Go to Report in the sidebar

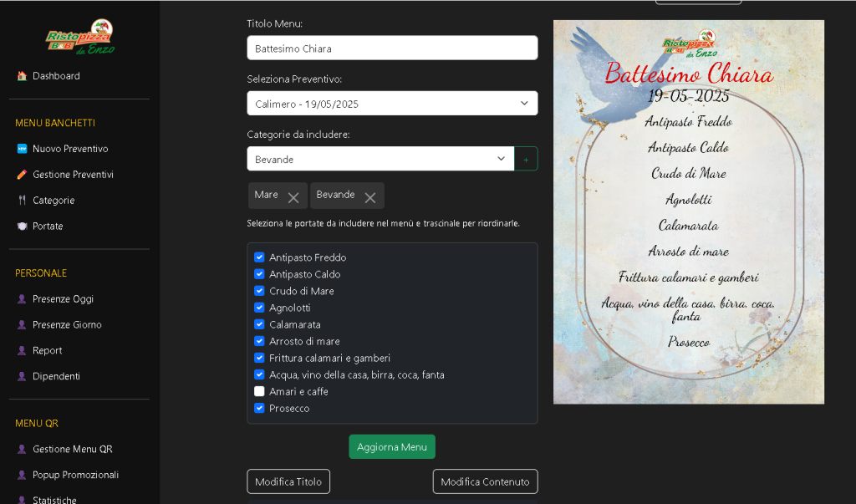(x=47, y=351)
